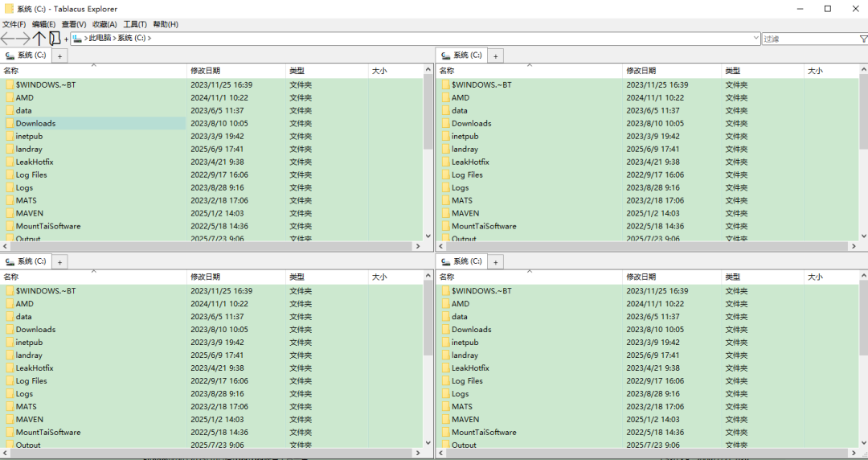Click MAVEN folder icon in top-left pane
868x460 pixels.
(x=10, y=213)
